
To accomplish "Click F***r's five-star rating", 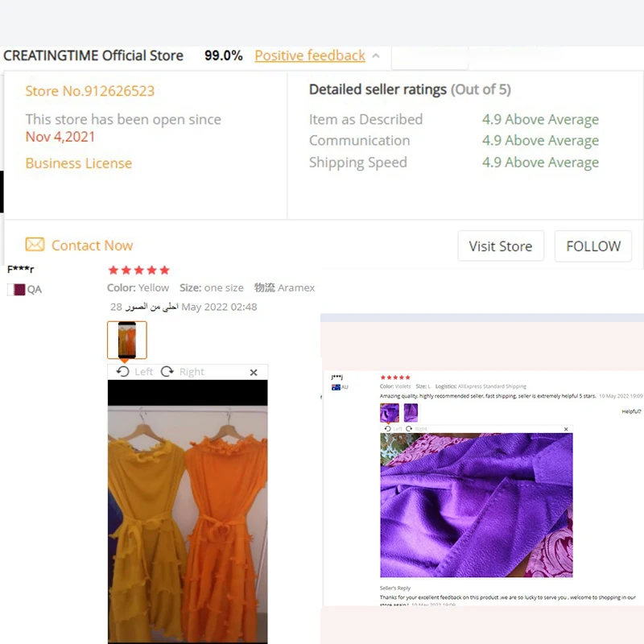I will [138, 270].
